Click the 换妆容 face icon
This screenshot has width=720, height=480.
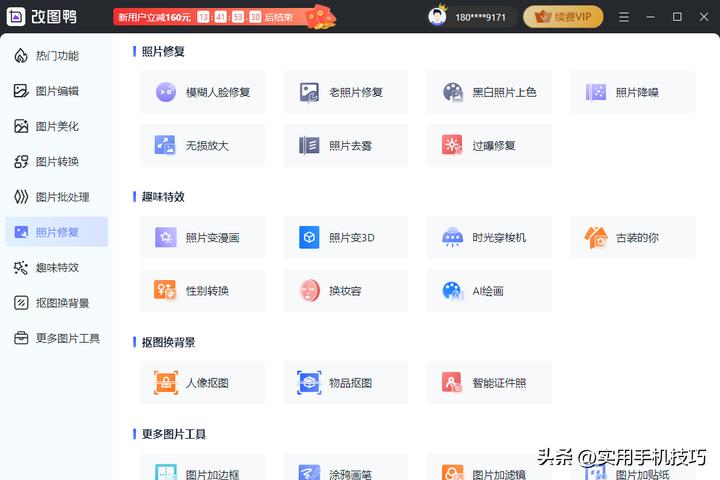[x=309, y=290]
